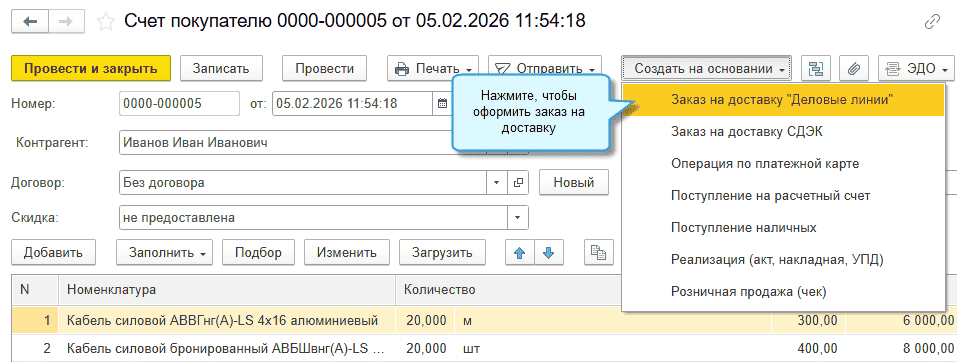Open document structure (related documents) icon
Screen dimensions: 957x362
pos(816,68)
